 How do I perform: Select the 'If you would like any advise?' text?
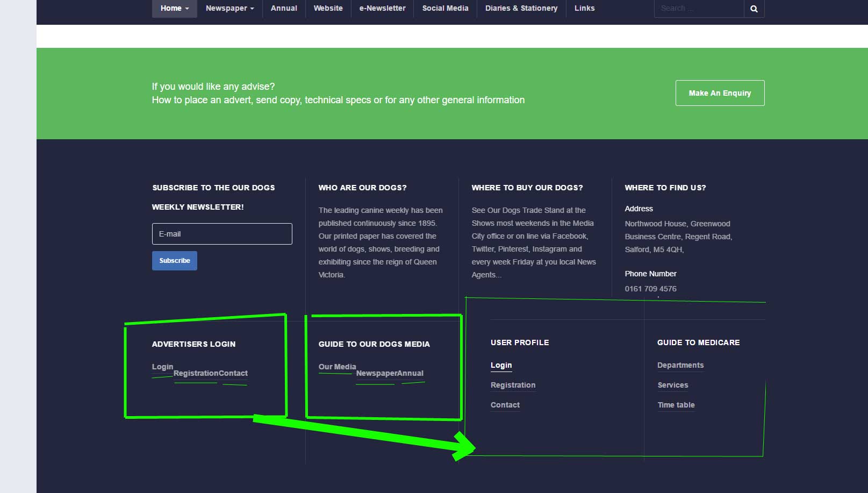(x=213, y=87)
